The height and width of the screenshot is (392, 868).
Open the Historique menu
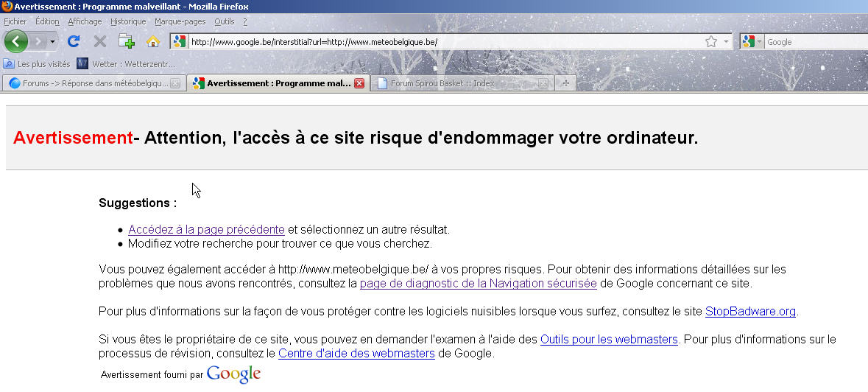(128, 21)
